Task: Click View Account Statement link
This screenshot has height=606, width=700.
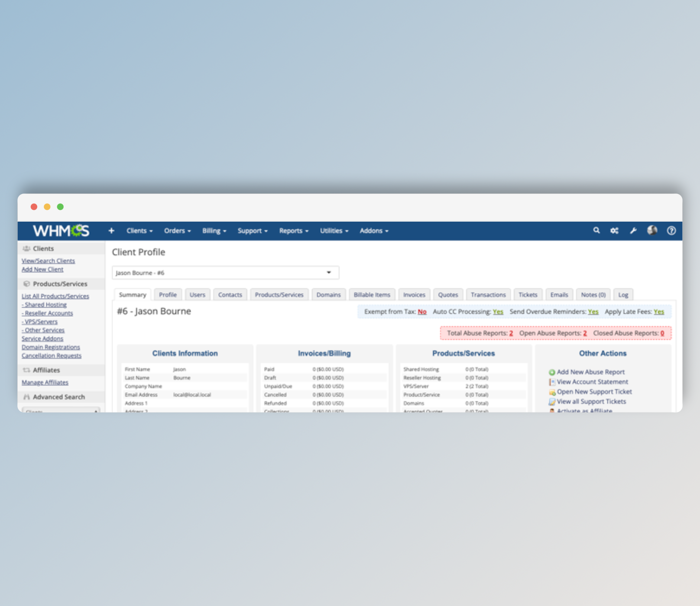Action: pyautogui.click(x=593, y=382)
